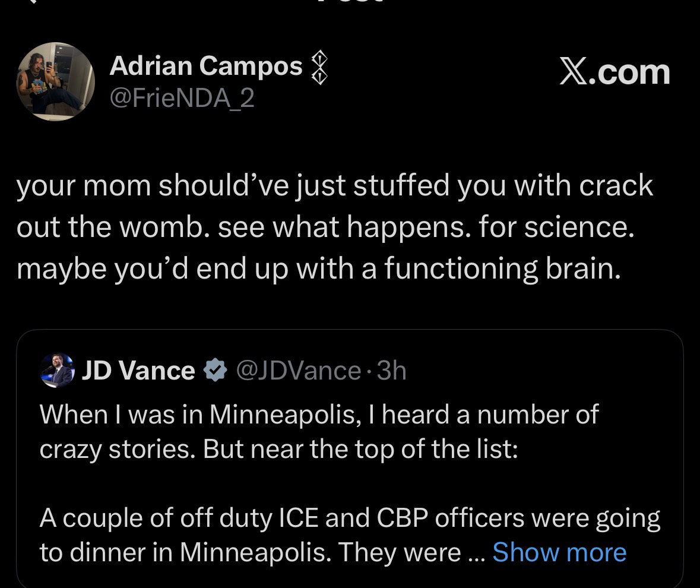Open the Adrian Campos display name
700x588 pixels.
pos(205,66)
